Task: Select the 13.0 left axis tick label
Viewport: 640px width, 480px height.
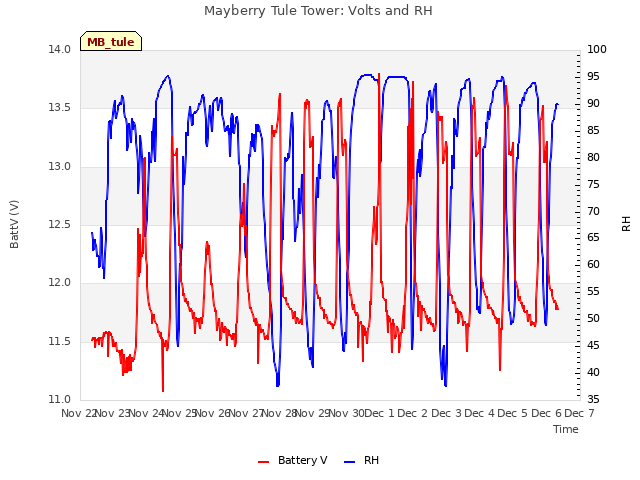Action: 59,166
